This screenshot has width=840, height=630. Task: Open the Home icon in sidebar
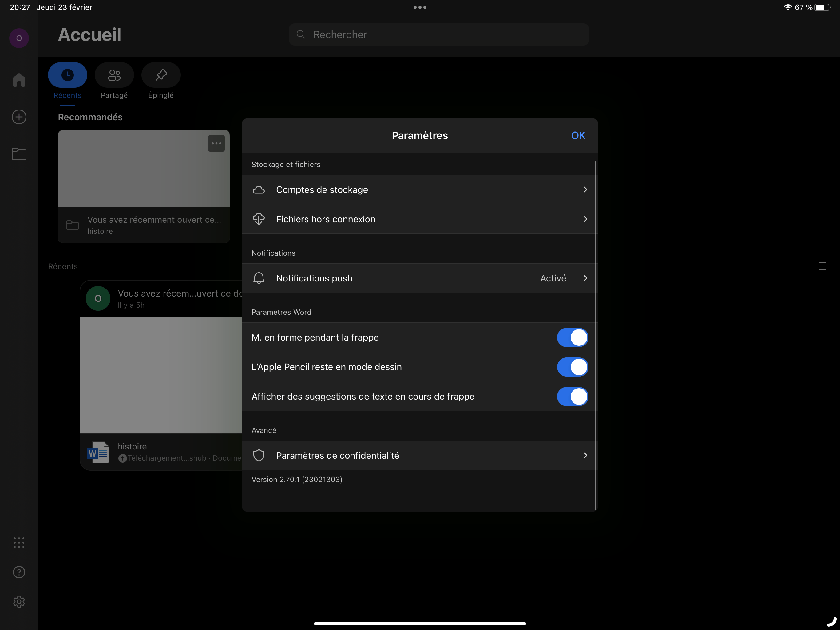coord(19,80)
